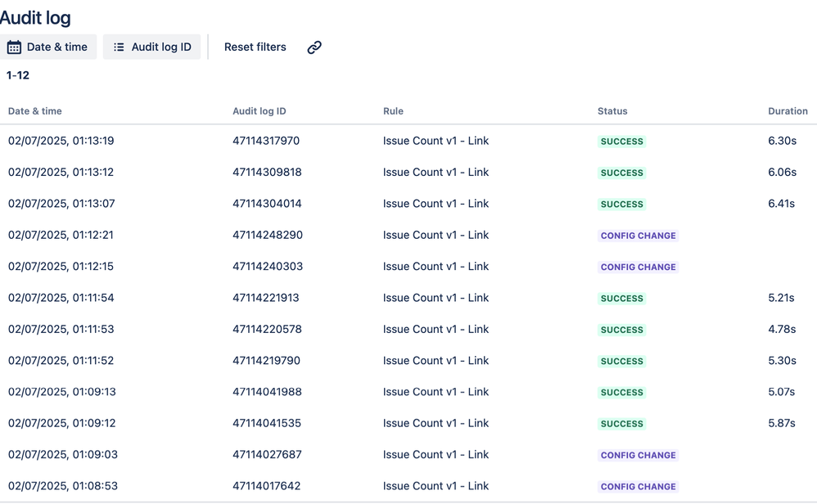Open rule name in the 01:11:54 row
Image resolution: width=817 pixels, height=504 pixels.
436,298
